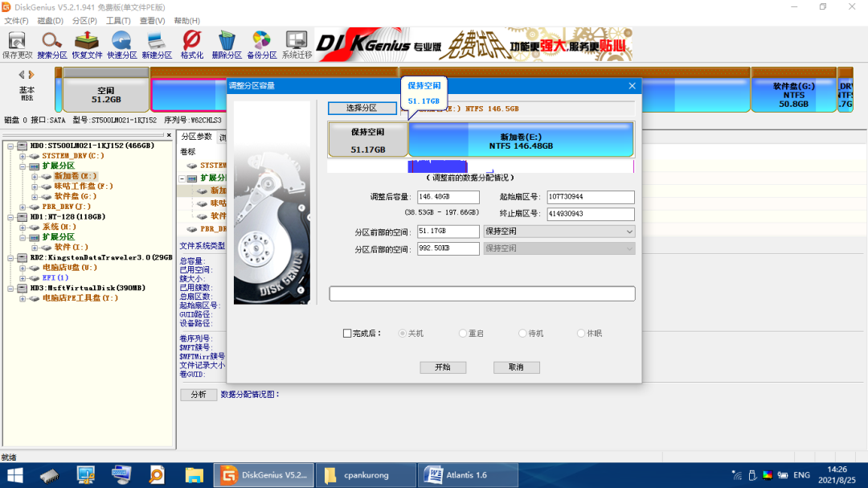The height and width of the screenshot is (488, 868).
Task: Click the space after partition field 992.50KB
Action: (x=448, y=248)
